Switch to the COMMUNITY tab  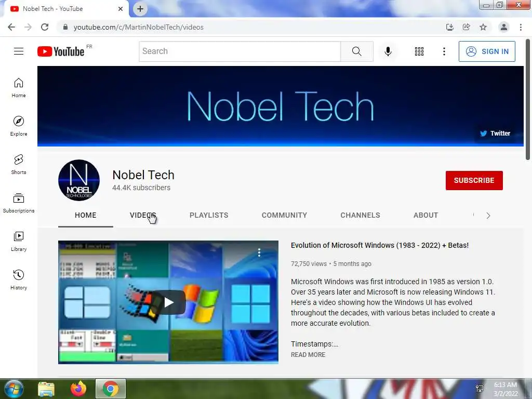tap(284, 215)
